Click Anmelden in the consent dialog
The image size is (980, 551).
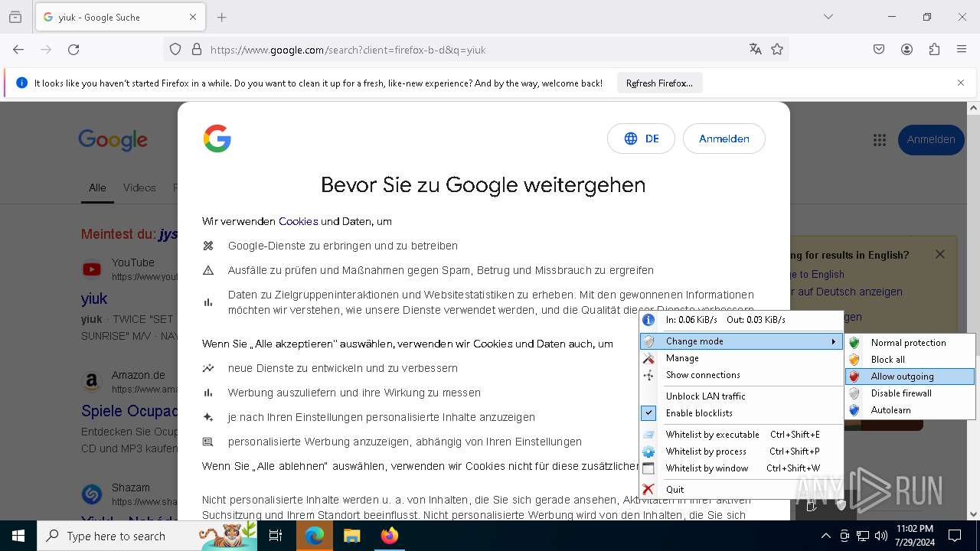click(724, 139)
